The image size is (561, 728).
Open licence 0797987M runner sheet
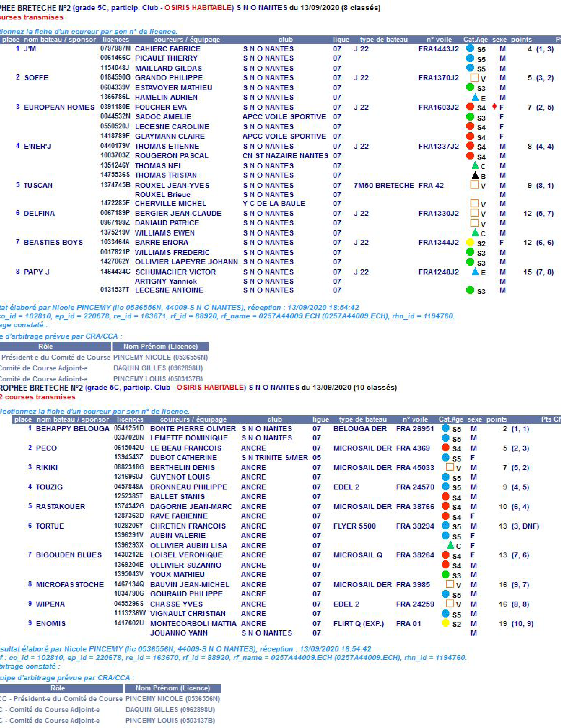click(115, 49)
